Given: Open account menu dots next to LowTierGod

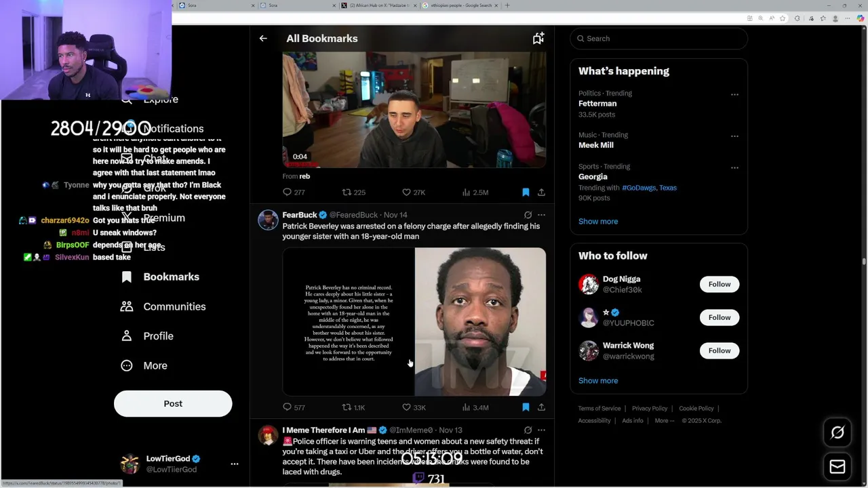Looking at the screenshot, I should pos(235,464).
